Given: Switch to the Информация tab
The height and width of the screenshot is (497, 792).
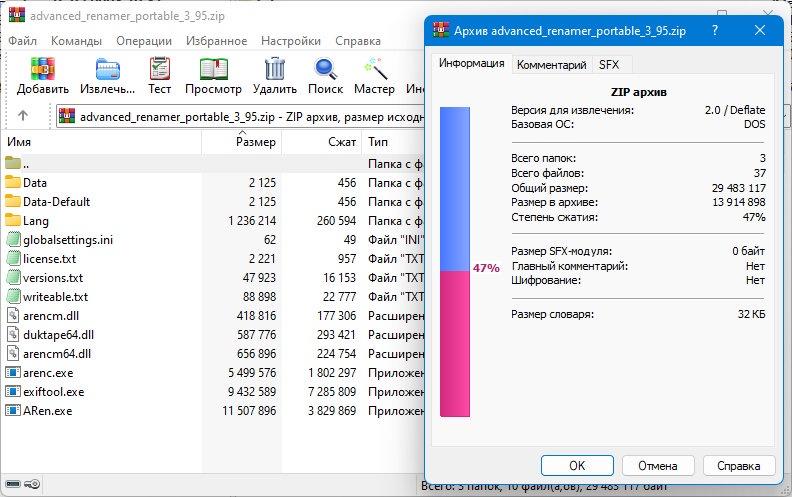Looking at the screenshot, I should point(471,63).
